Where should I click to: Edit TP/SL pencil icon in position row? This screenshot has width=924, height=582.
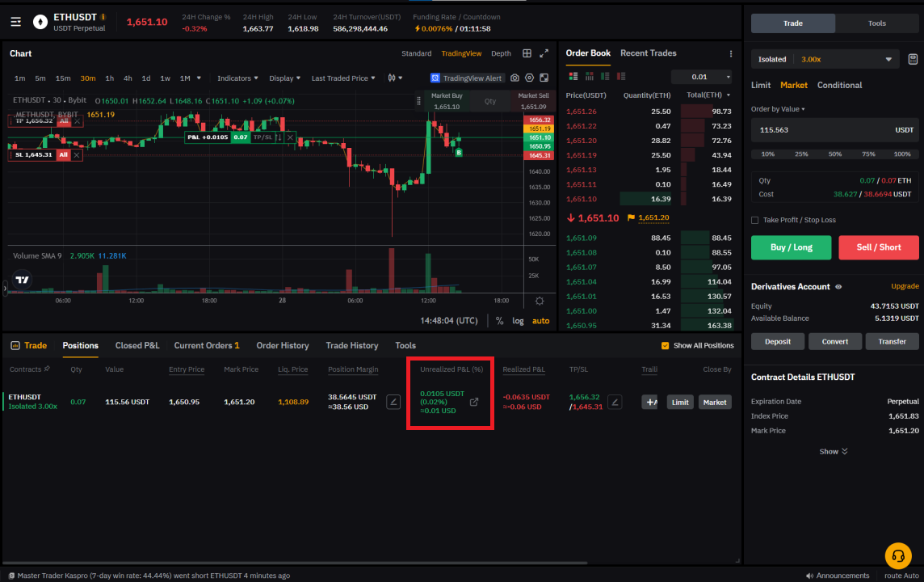[x=615, y=403]
